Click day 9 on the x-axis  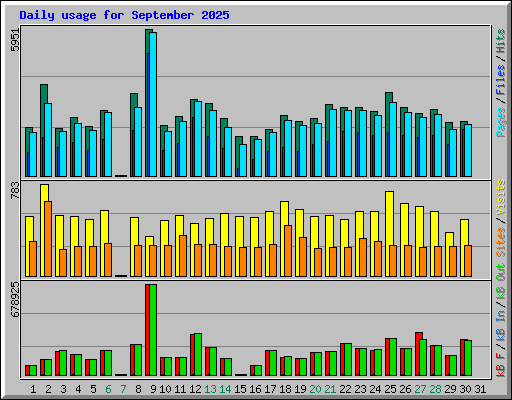coord(153,389)
